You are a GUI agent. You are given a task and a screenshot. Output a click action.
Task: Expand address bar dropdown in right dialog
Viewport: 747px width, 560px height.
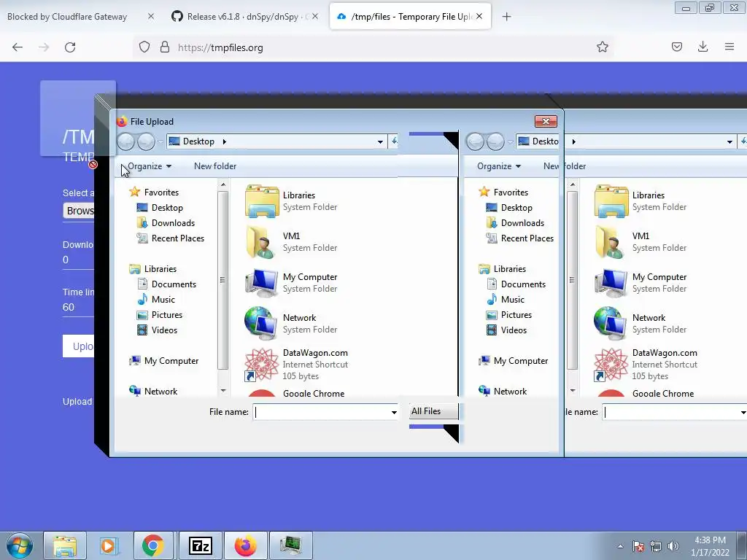pyautogui.click(x=729, y=141)
